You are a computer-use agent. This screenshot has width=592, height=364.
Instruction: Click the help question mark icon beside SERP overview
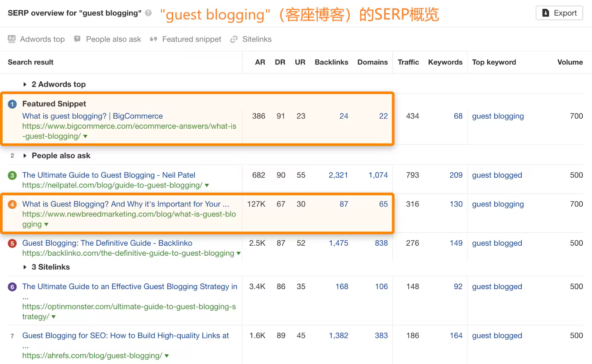(148, 13)
